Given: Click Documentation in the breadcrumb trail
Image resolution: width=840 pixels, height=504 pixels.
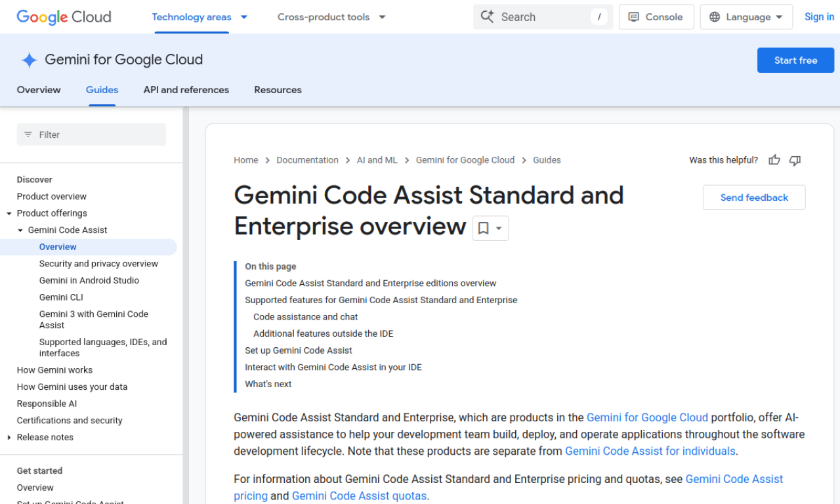Looking at the screenshot, I should pos(307,159).
